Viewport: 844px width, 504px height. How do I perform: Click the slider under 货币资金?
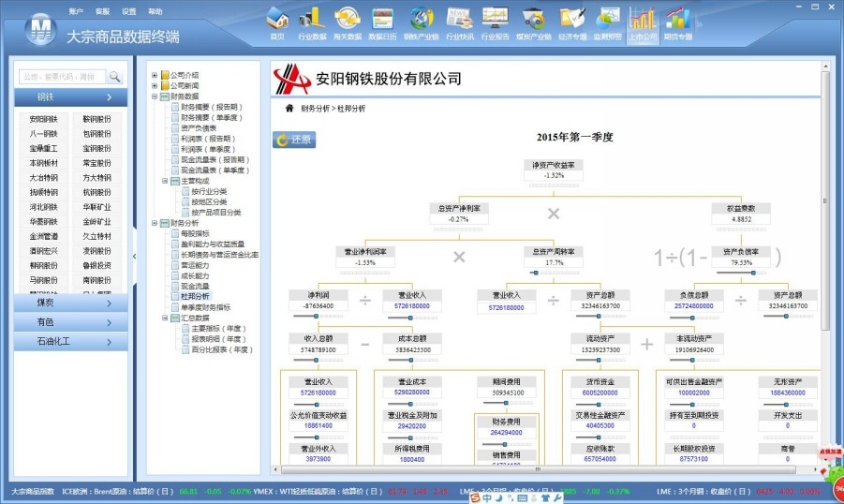pos(600,404)
